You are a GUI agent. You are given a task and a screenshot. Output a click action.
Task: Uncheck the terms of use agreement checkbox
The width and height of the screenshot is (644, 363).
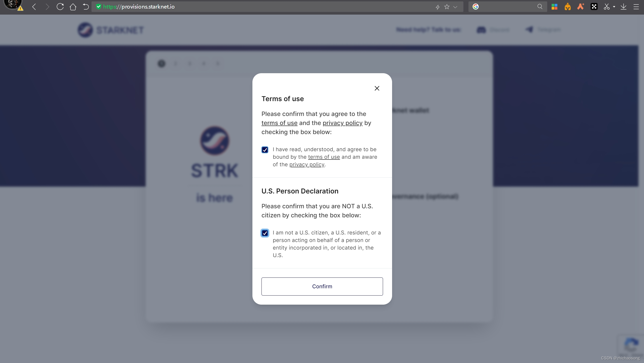point(265,150)
